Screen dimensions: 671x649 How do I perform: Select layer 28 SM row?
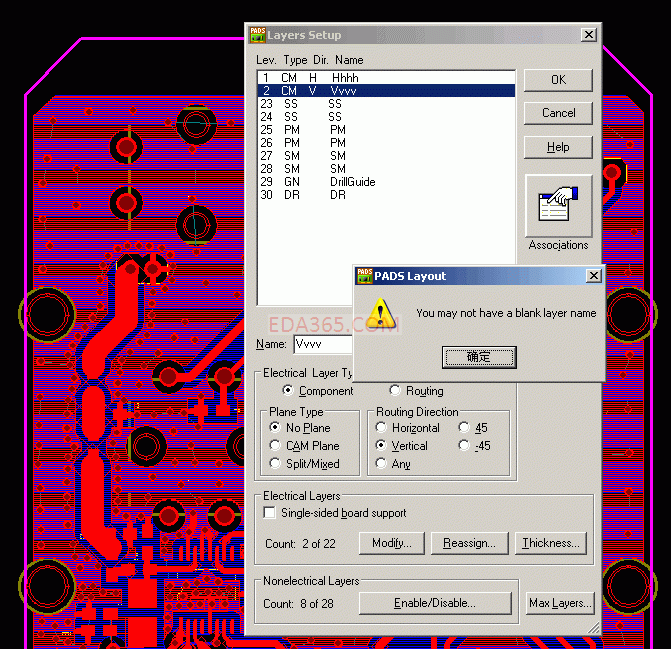[x=386, y=169]
